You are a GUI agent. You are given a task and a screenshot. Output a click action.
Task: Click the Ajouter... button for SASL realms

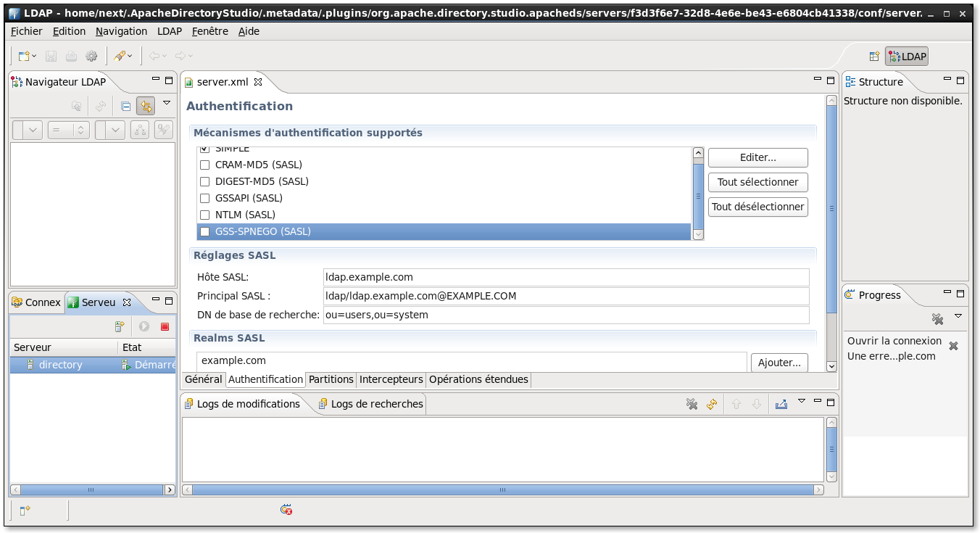(779, 363)
